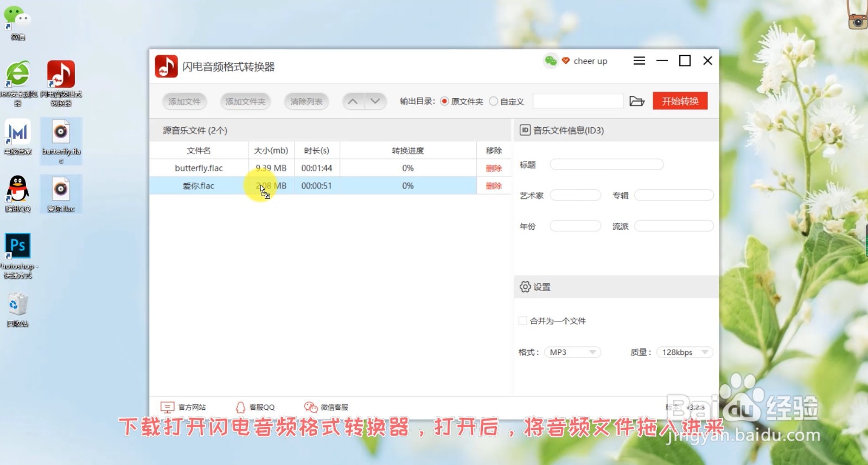Click the 0% progress of butterfly.flac
The height and width of the screenshot is (465, 868).
click(x=408, y=168)
